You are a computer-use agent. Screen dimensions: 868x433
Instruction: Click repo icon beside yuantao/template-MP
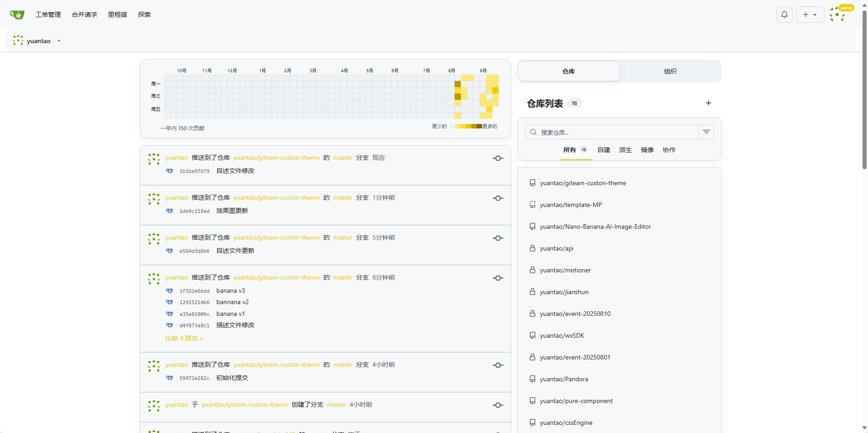click(533, 205)
